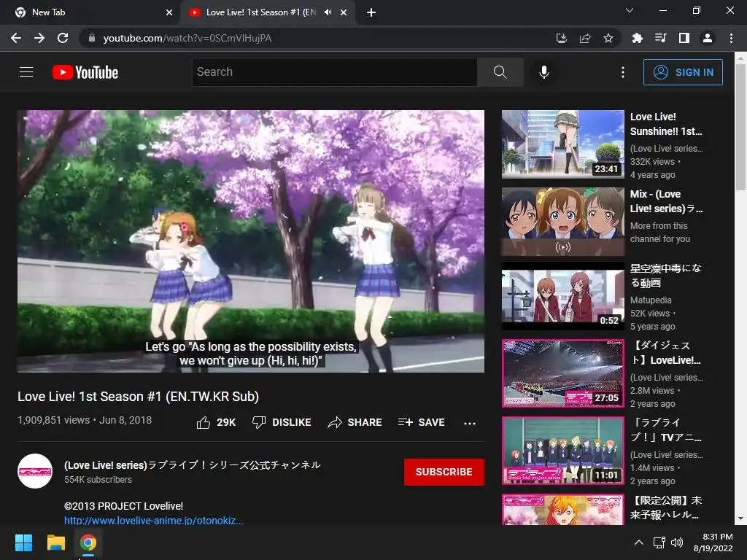
Task: Click the search magnifier button
Action: click(500, 72)
